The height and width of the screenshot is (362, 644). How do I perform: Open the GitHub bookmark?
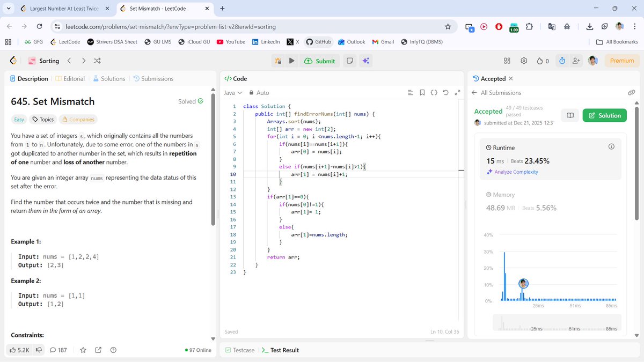[x=318, y=42]
